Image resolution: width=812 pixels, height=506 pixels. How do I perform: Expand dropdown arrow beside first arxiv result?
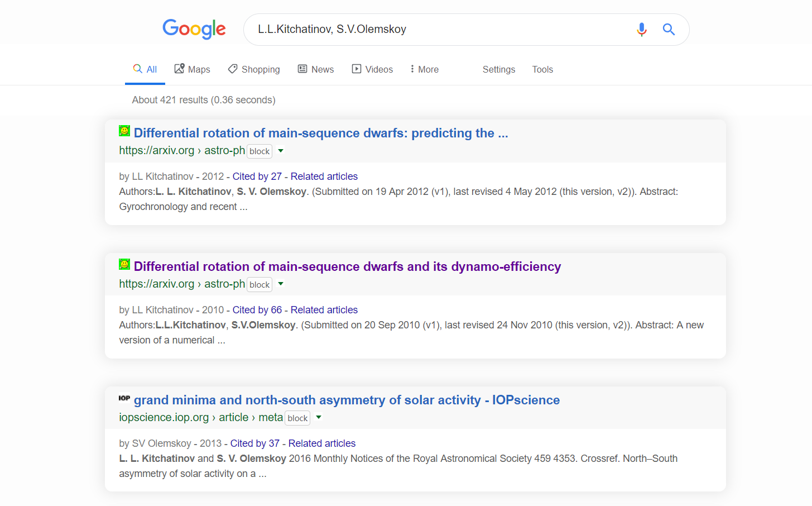[281, 151]
